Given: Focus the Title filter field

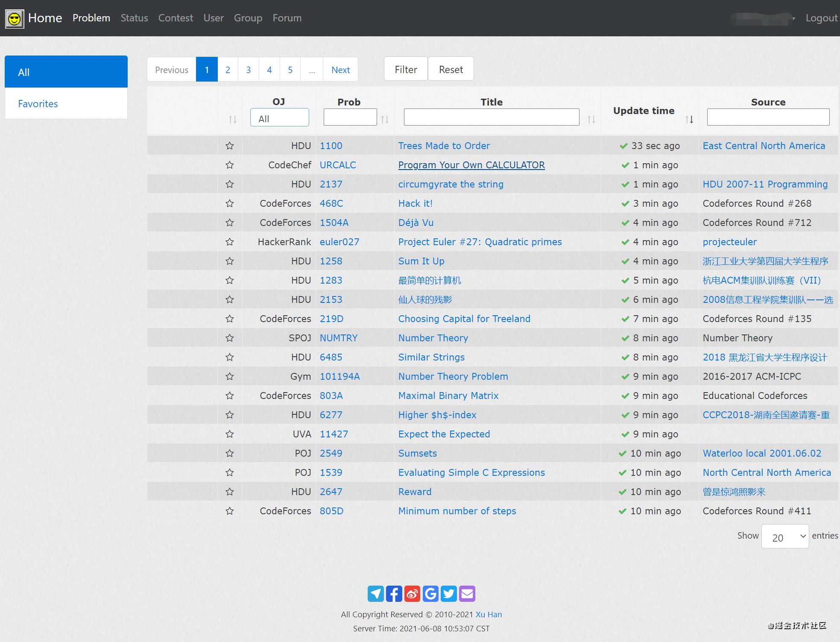Looking at the screenshot, I should pyautogui.click(x=492, y=117).
